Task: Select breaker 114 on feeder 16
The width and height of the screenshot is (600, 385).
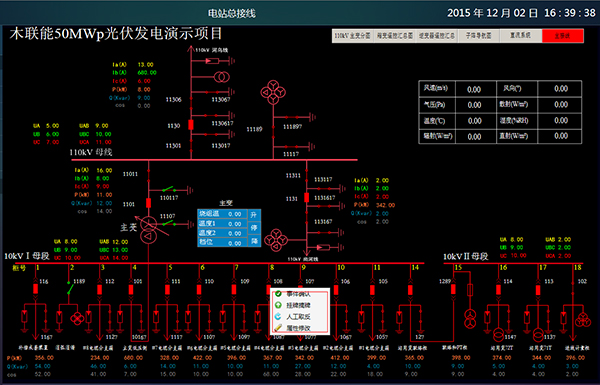Action: [498, 290]
